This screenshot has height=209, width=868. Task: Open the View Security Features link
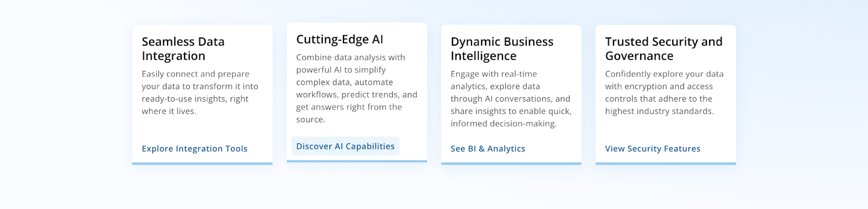click(653, 149)
